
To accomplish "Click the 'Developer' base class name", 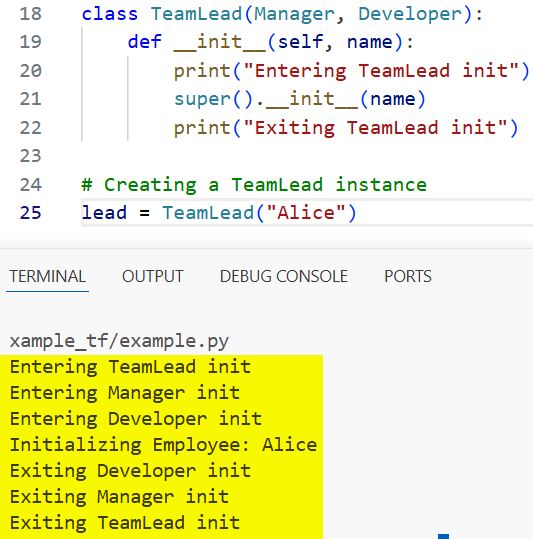I will [410, 14].
